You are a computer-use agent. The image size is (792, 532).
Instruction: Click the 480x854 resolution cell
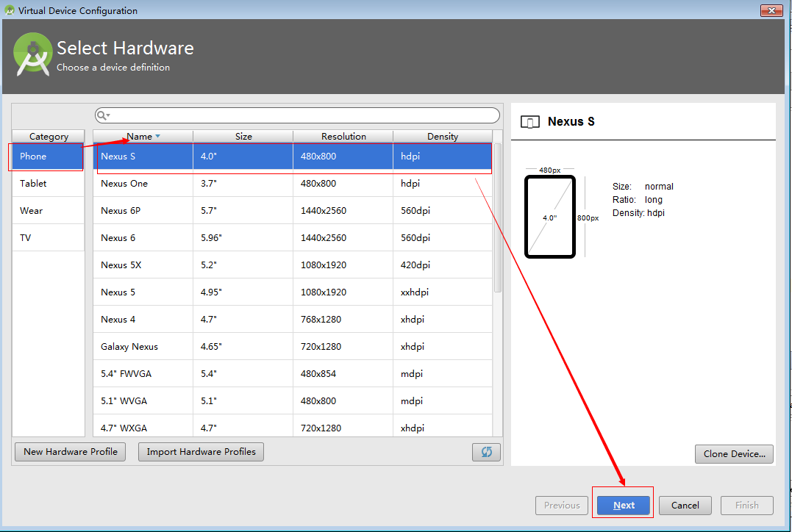click(343, 374)
